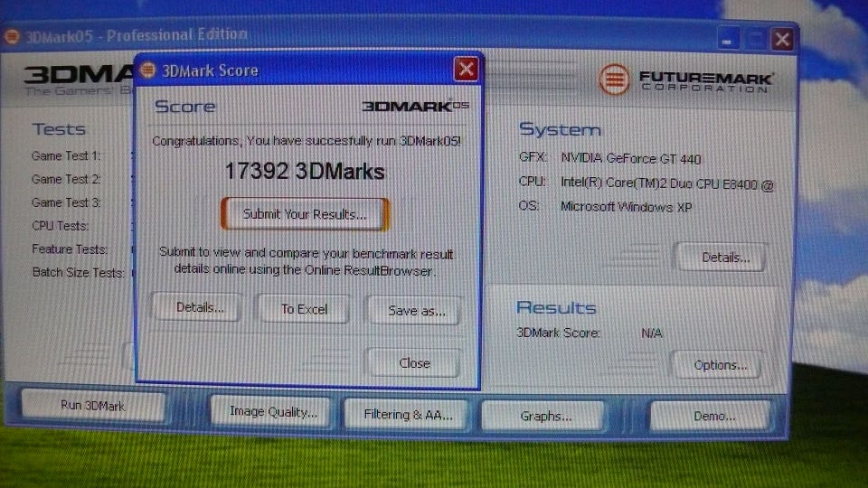Screen dimensions: 868x488
Task: Open Filtering & AA settings
Action: (407, 415)
